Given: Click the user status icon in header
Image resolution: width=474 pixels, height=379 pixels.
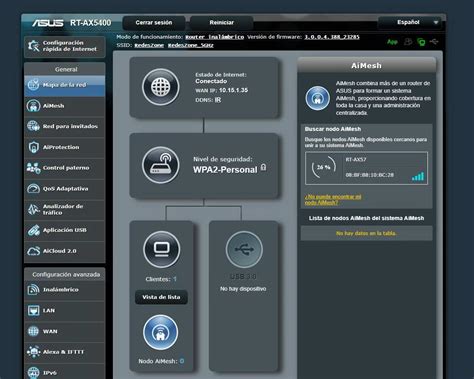Looking at the screenshot, I should click(408, 42).
